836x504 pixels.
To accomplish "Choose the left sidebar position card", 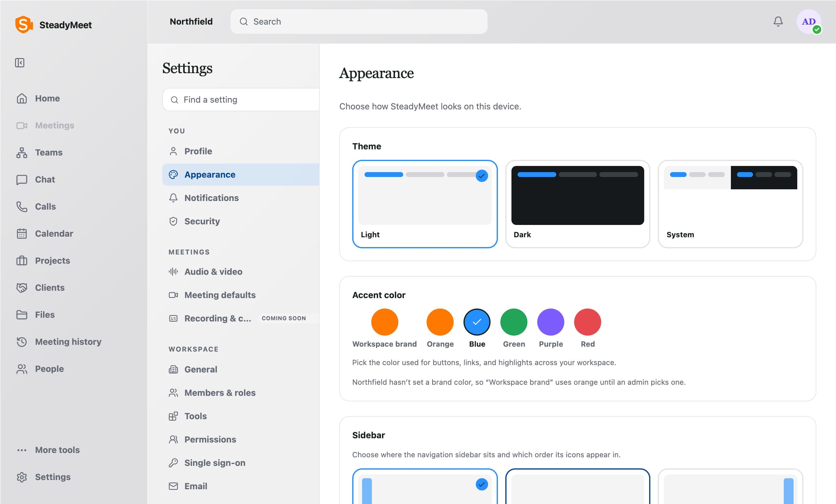I will click(x=425, y=486).
